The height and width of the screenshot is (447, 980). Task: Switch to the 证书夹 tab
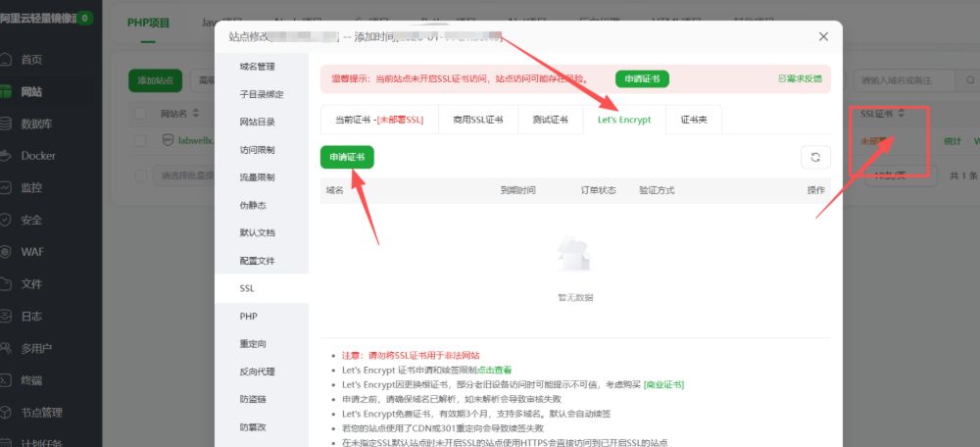694,120
